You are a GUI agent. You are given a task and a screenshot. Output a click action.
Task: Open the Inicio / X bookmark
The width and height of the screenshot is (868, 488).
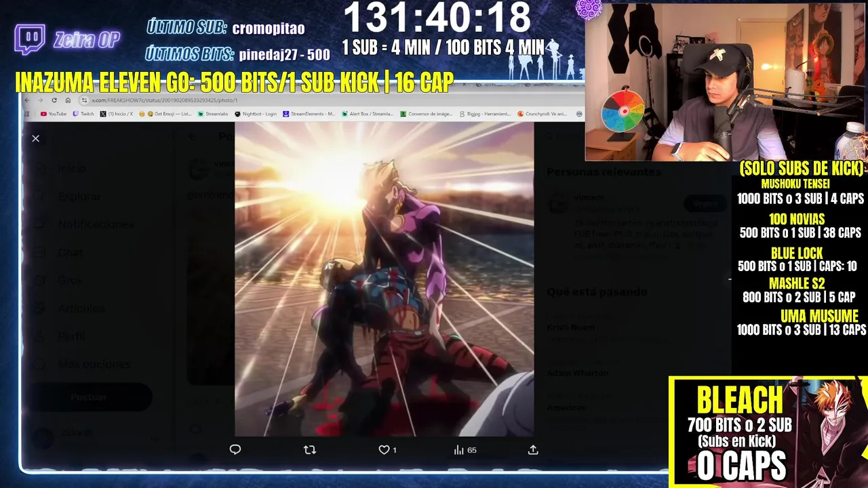click(x=117, y=114)
